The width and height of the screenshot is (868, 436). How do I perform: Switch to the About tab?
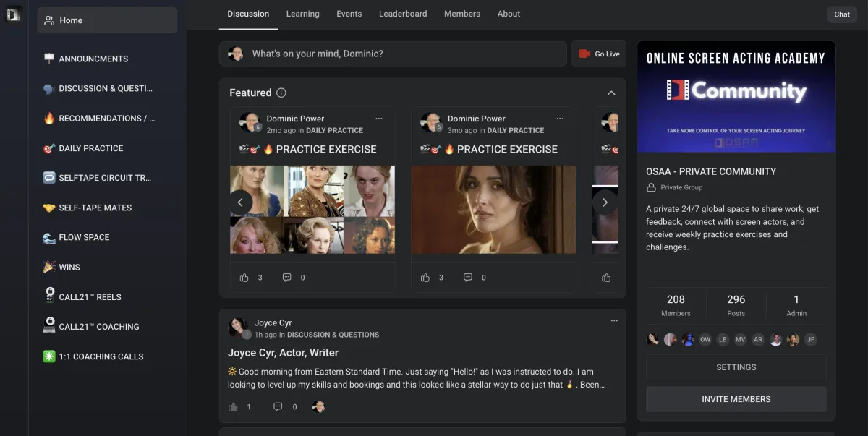click(x=509, y=14)
